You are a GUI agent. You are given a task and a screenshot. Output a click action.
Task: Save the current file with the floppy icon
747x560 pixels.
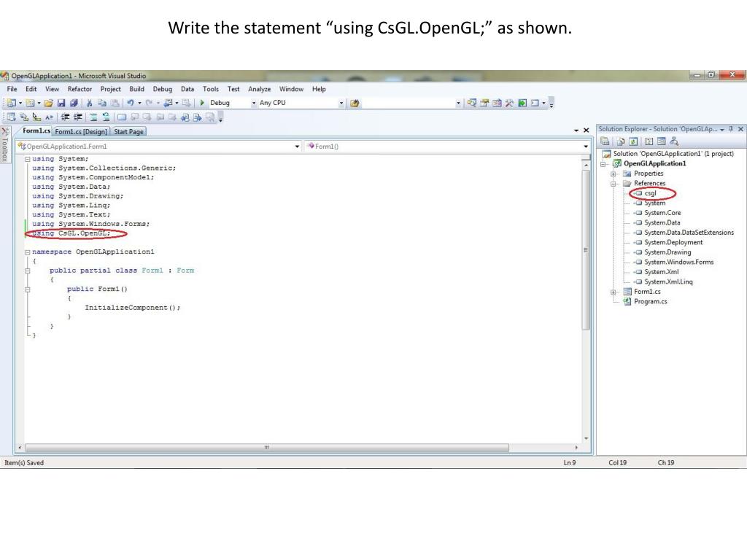click(x=61, y=103)
